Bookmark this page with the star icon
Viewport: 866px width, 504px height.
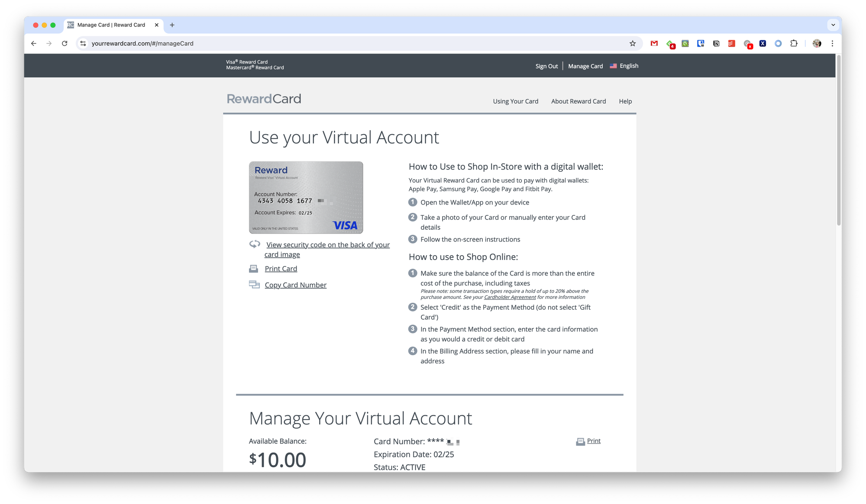633,43
